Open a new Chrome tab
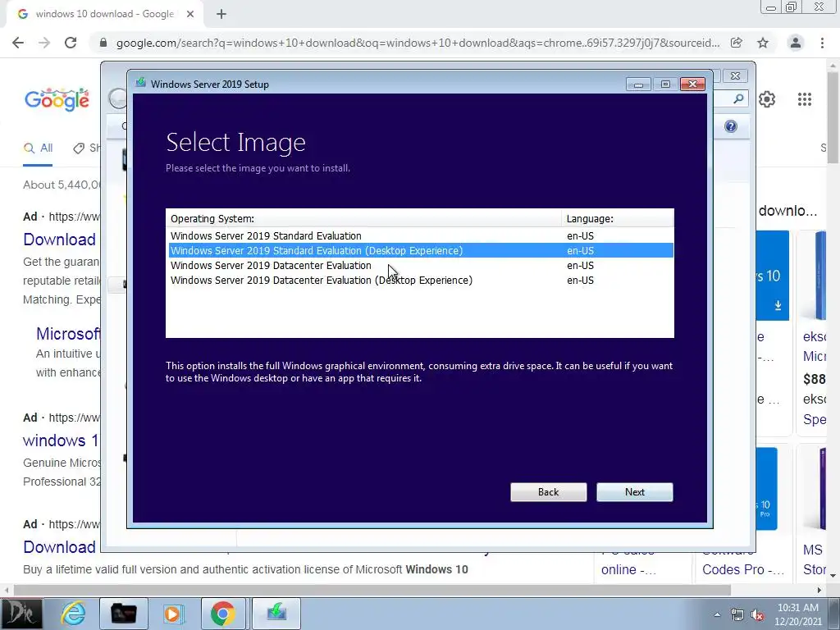Image resolution: width=840 pixels, height=630 pixels. (221, 14)
